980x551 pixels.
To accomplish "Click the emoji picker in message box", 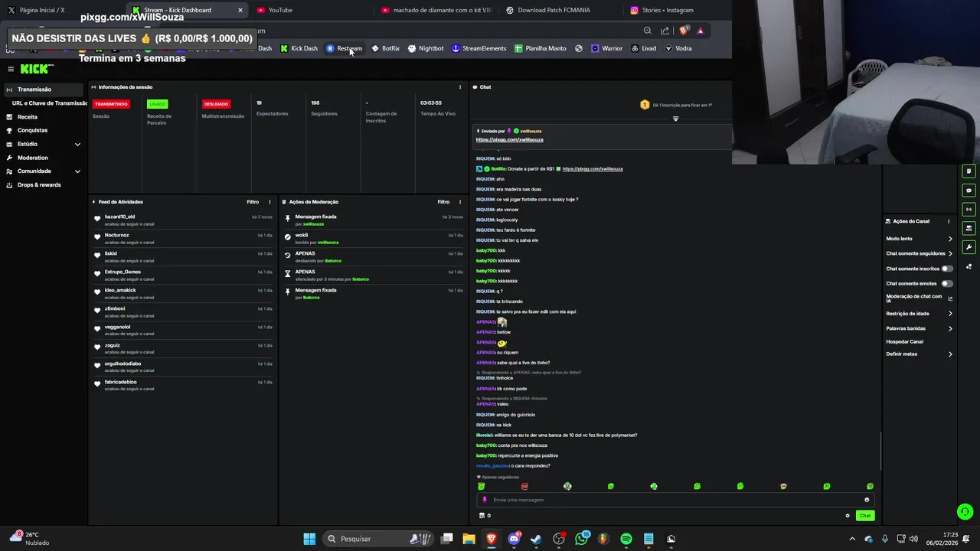I will [867, 500].
